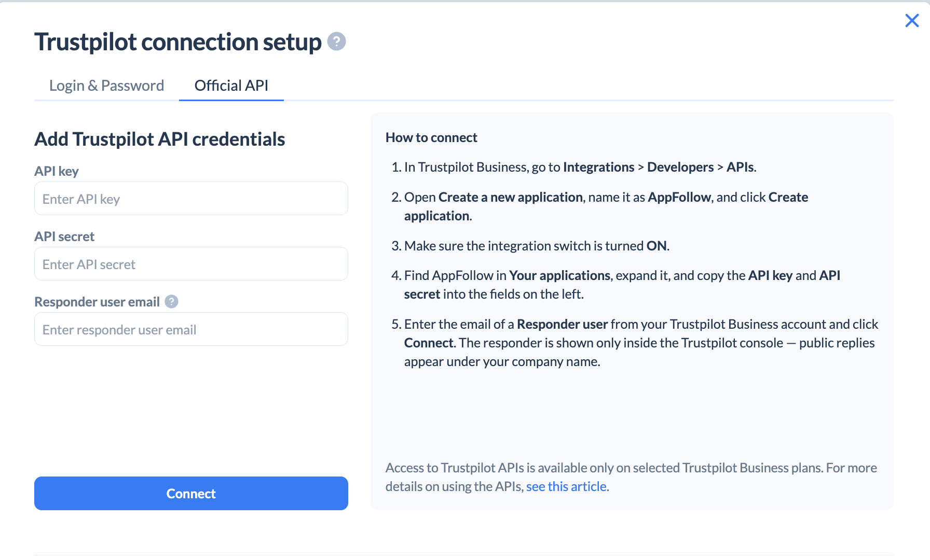930x560 pixels.
Task: Click step 3 about integration switch turned ON
Action: [530, 246]
